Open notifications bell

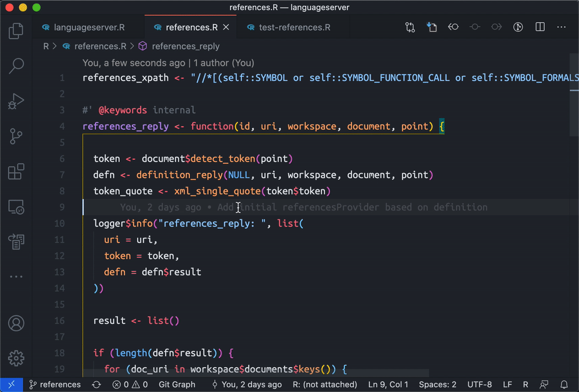pyautogui.click(x=564, y=384)
